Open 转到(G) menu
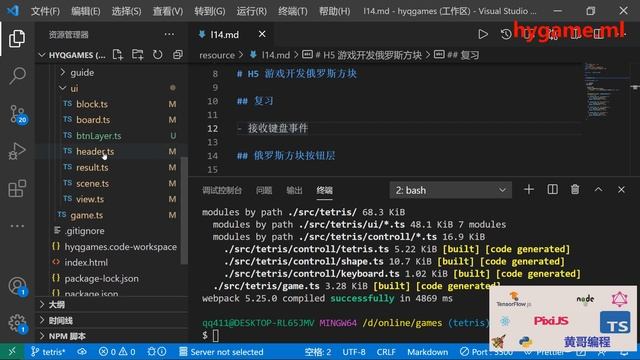 point(209,11)
